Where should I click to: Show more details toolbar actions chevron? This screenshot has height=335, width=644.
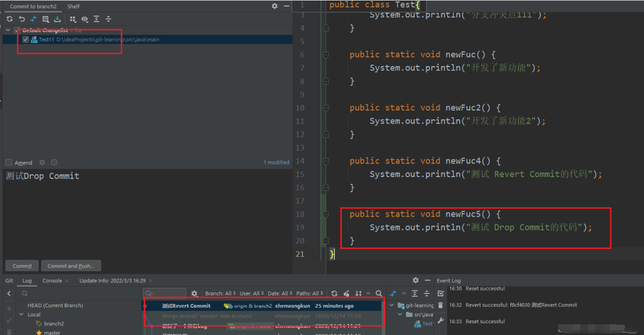(x=404, y=293)
